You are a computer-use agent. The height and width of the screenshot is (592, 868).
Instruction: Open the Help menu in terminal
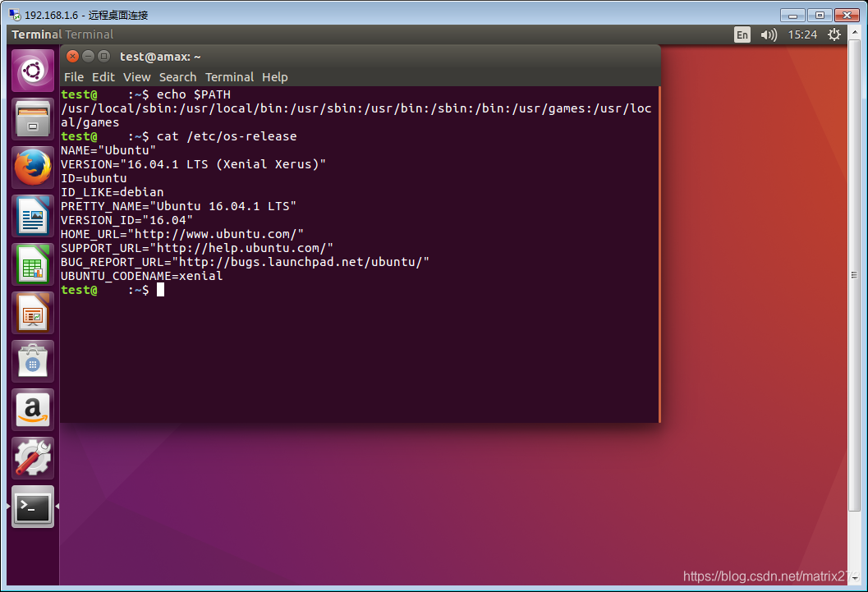click(274, 77)
